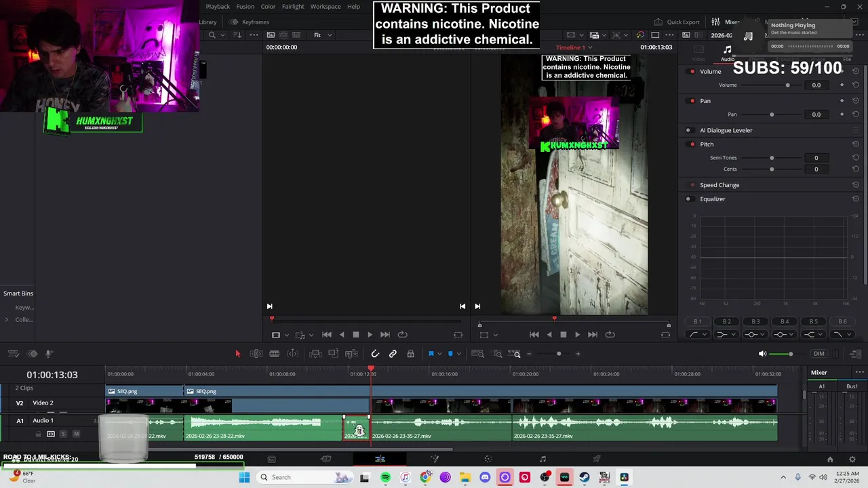Image resolution: width=868 pixels, height=488 pixels.
Task: Open Discord from the taskbar
Action: pyautogui.click(x=485, y=477)
